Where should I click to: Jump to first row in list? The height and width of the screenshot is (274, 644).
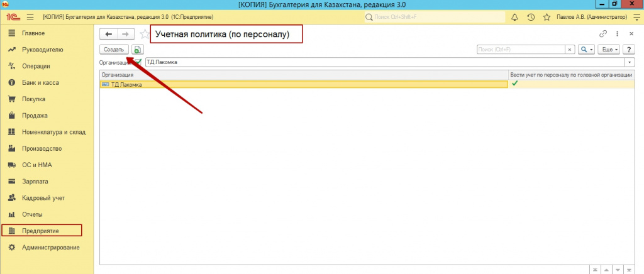click(596, 270)
